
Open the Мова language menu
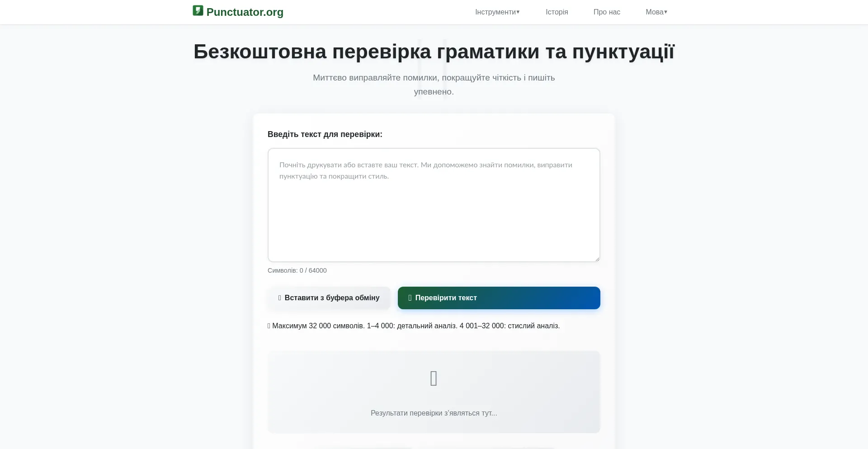(x=654, y=12)
